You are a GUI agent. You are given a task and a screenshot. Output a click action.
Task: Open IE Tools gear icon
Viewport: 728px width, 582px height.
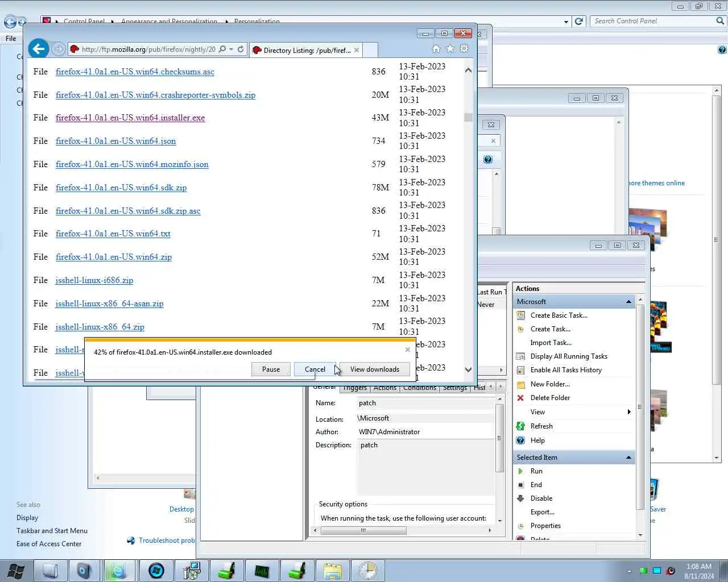point(464,49)
